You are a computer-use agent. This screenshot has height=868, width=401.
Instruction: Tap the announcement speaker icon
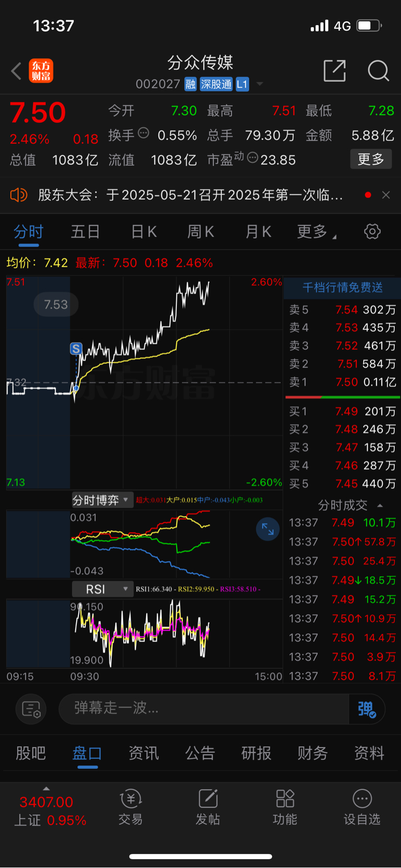click(x=18, y=195)
